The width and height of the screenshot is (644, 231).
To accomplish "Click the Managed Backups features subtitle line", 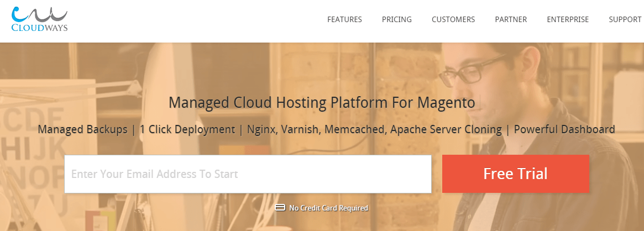I will pos(326,130).
